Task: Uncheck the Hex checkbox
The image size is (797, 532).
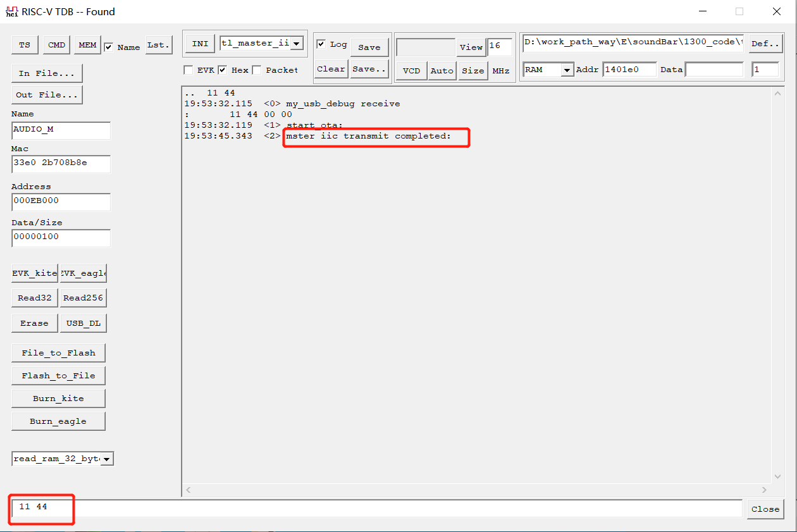Action: click(x=223, y=70)
